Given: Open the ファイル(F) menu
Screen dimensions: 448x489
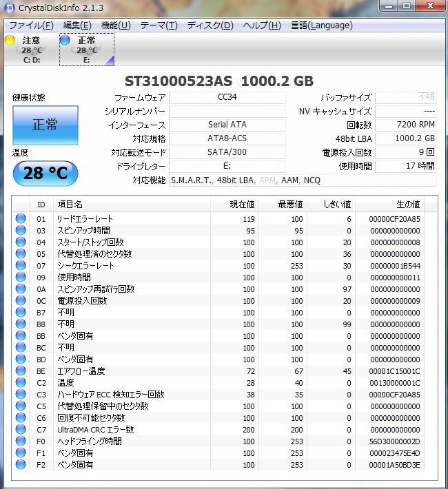Looking at the screenshot, I should [x=31, y=25].
